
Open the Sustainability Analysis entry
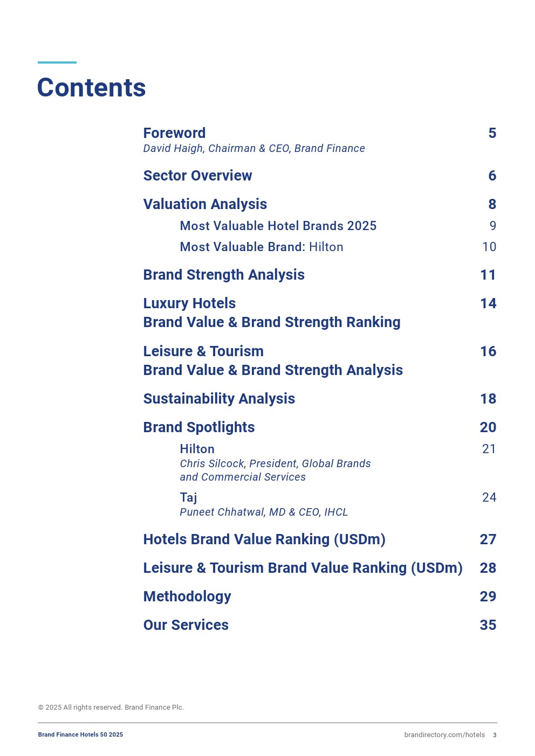pyautogui.click(x=219, y=399)
